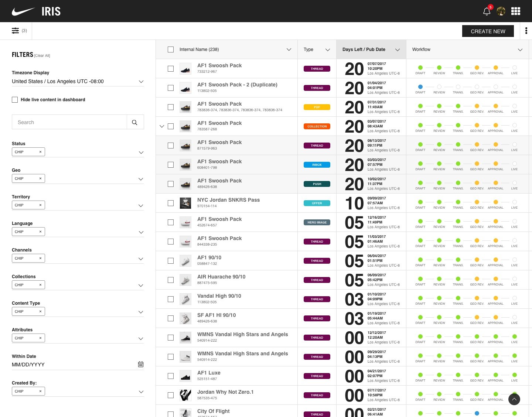This screenshot has width=532, height=417.
Task: Open the Type column header
Action: pos(317,49)
